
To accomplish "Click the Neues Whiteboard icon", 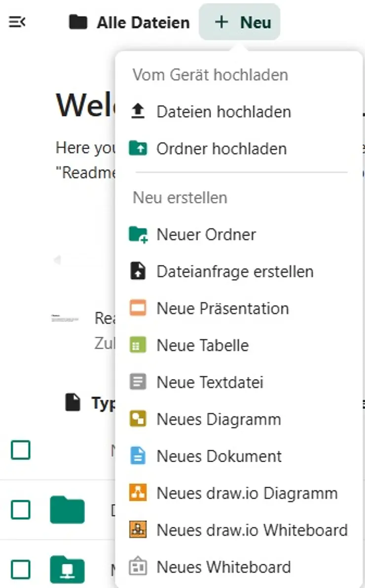I will click(x=138, y=567).
